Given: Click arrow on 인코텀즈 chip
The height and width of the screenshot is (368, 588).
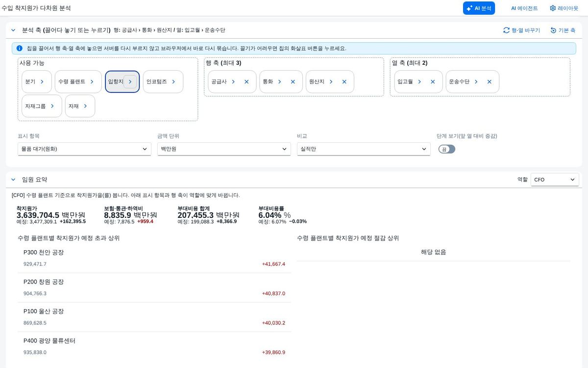Looking at the screenshot, I should [174, 82].
